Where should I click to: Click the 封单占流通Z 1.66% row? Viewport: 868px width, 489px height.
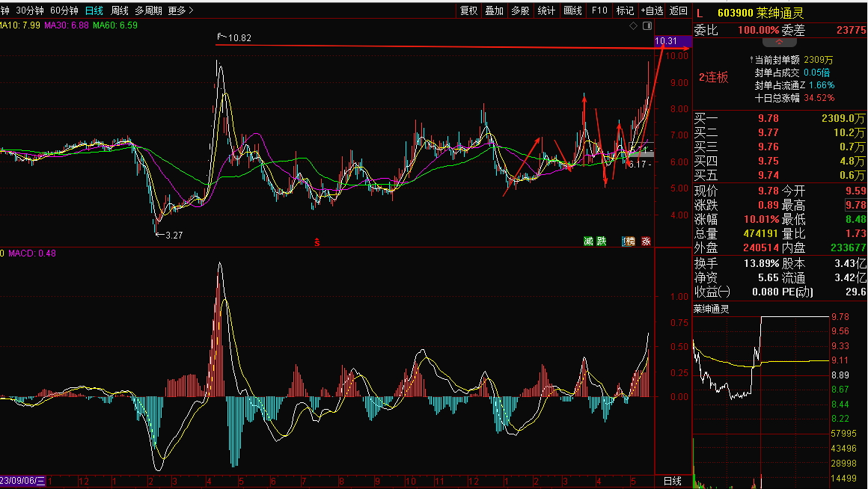[x=795, y=85]
